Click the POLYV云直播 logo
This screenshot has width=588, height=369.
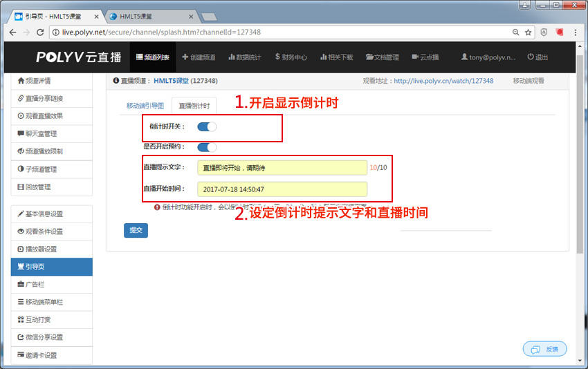tap(78, 57)
